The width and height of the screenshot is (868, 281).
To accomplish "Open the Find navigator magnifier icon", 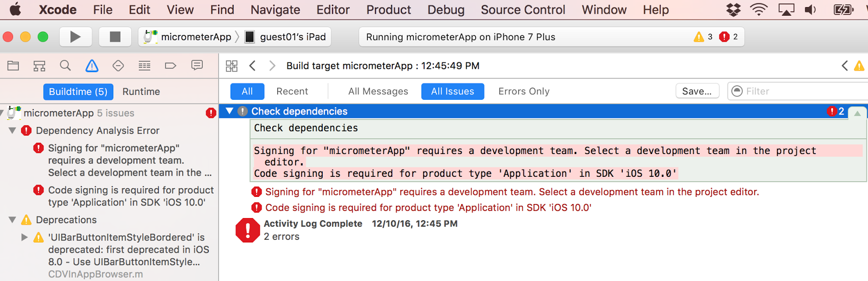I will tap(65, 66).
